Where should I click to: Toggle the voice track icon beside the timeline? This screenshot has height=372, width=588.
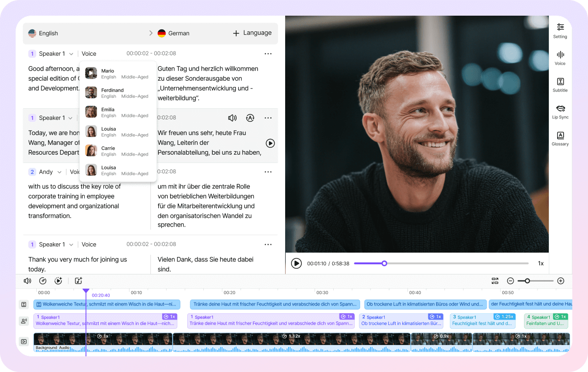24,321
